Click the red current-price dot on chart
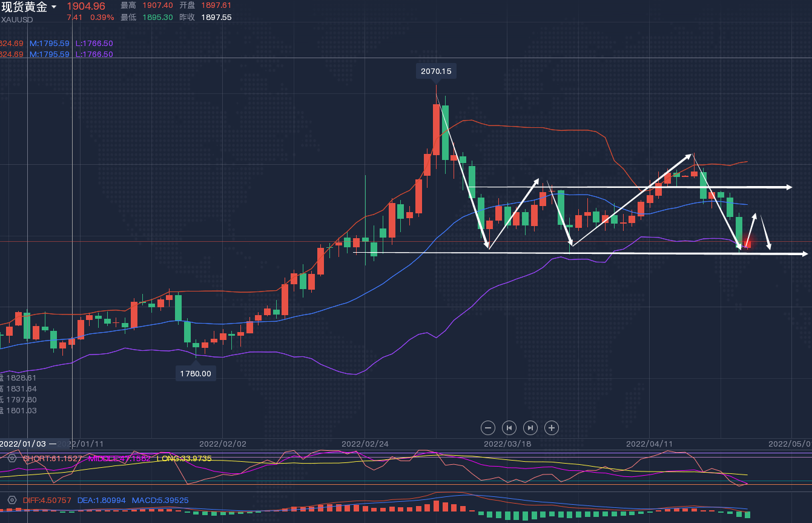Viewport: 812px width, 523px height. (x=747, y=242)
